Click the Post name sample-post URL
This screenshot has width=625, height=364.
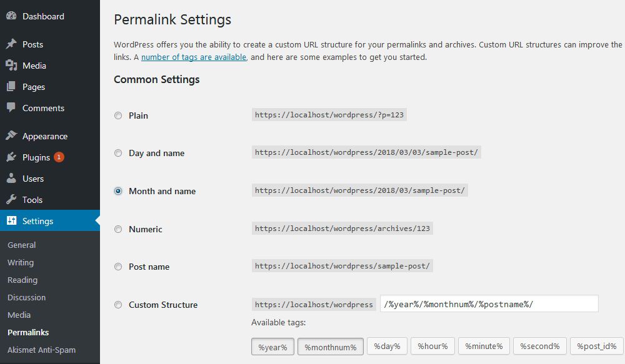pyautogui.click(x=342, y=266)
